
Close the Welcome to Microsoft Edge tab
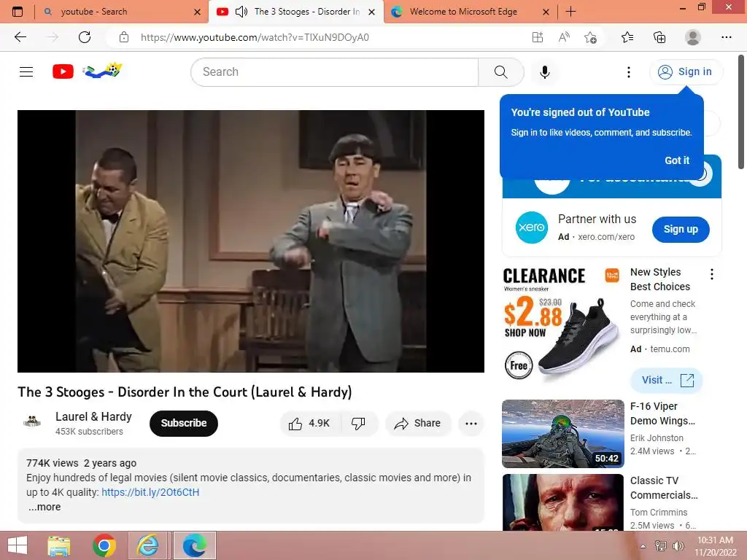[546, 12]
